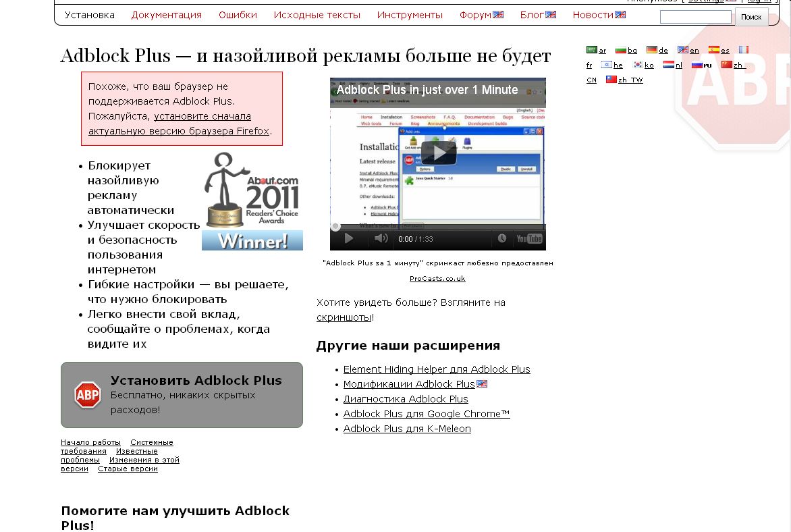The width and height of the screenshot is (791, 532).
Task: Open Изменения в этой версии link
Action: [x=144, y=460]
